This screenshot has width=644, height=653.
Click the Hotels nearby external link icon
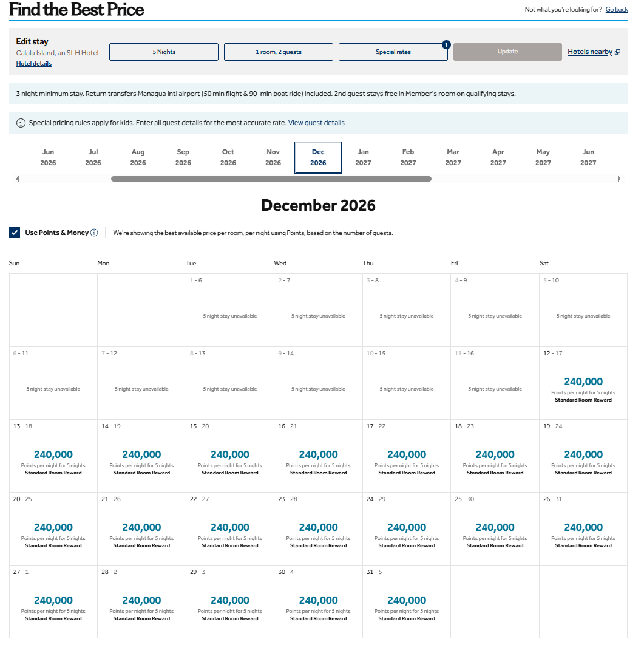pos(618,52)
